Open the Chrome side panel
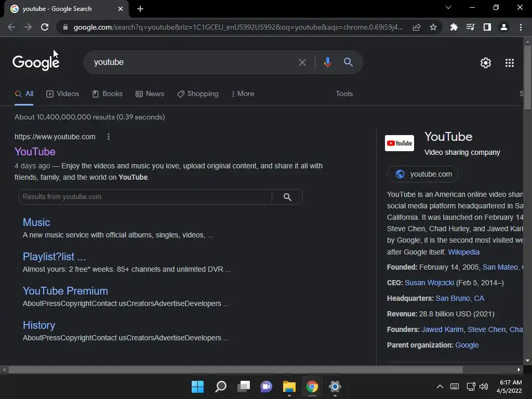The width and height of the screenshot is (532, 399). pos(487,27)
